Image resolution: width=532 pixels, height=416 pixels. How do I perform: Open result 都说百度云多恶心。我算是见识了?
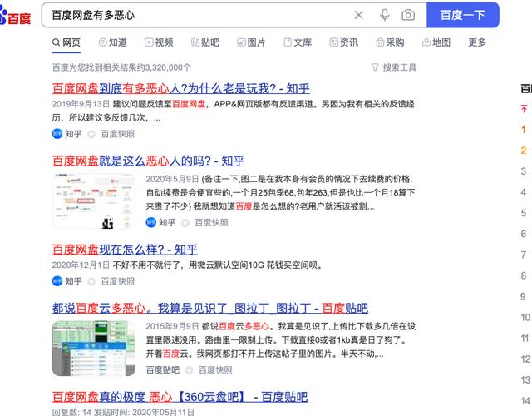pos(210,308)
